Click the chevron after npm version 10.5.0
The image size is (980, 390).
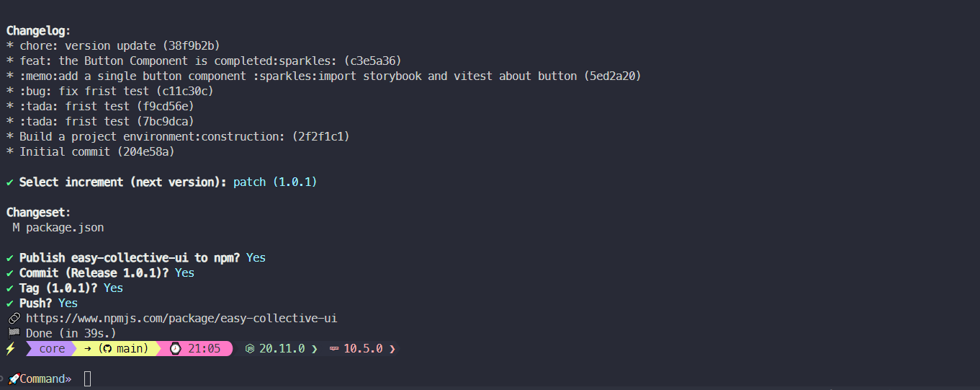392,349
